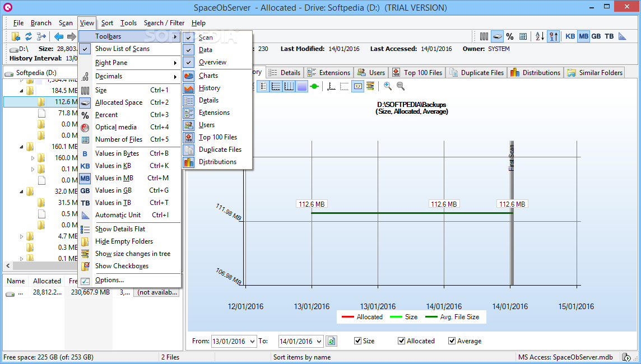Switch to the Extensions tab

(x=329, y=73)
